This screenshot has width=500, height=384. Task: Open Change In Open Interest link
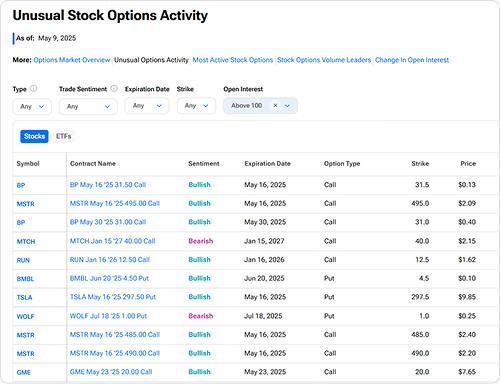pyautogui.click(x=412, y=60)
